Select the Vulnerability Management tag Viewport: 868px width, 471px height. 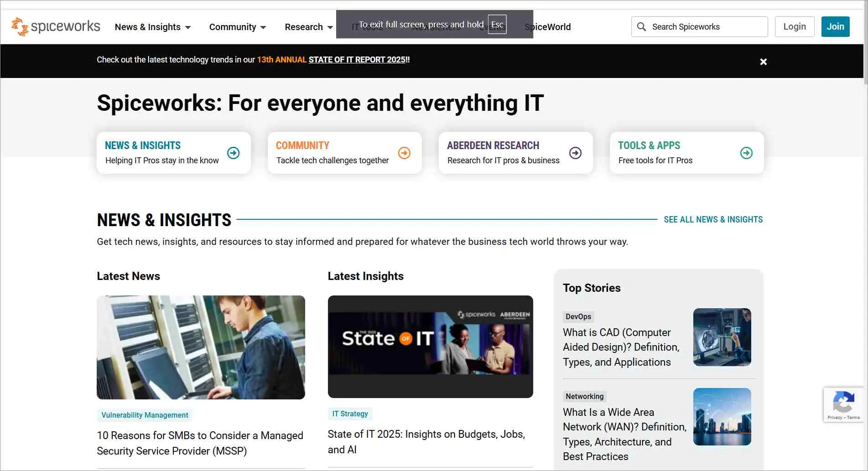pos(144,415)
